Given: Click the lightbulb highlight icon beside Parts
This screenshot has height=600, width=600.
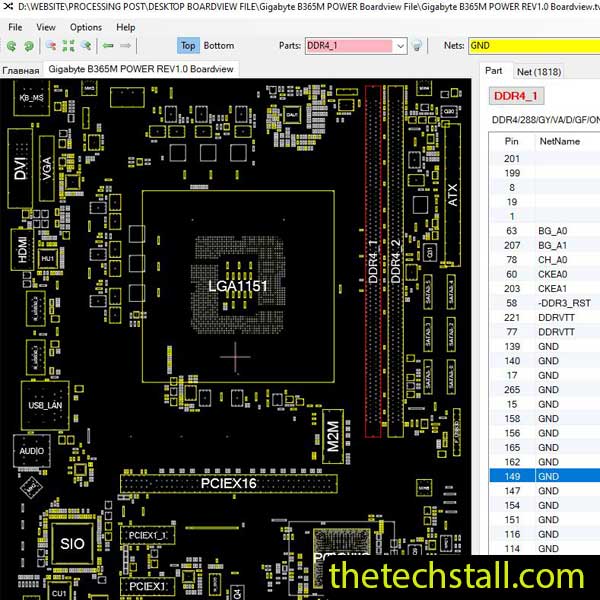Looking at the screenshot, I should click(417, 46).
